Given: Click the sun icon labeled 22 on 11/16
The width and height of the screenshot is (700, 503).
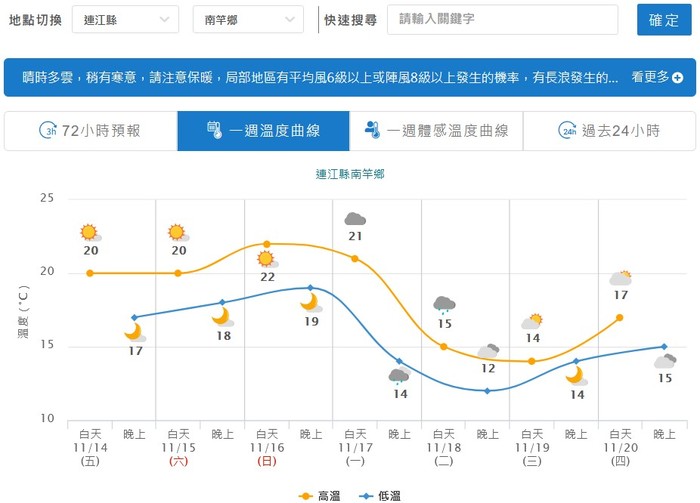Looking at the screenshot, I should coord(266,259).
